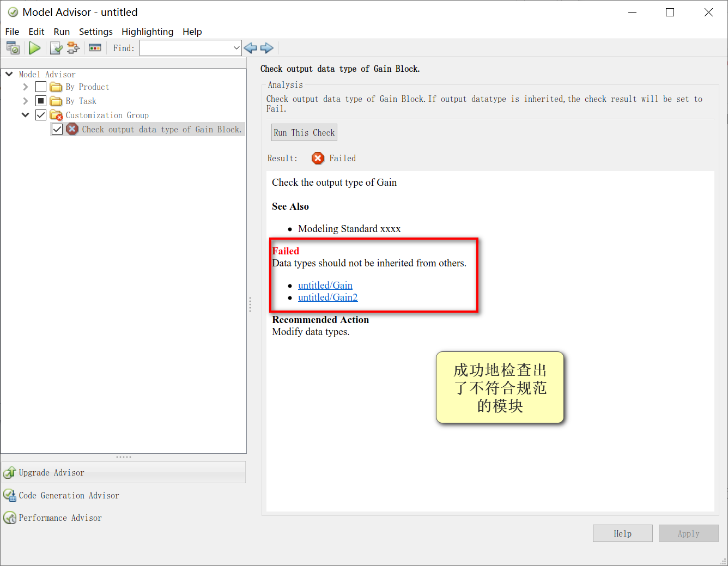728x566 pixels.
Task: Select the subsystem hierarchy toolbar icon
Action: (x=72, y=48)
